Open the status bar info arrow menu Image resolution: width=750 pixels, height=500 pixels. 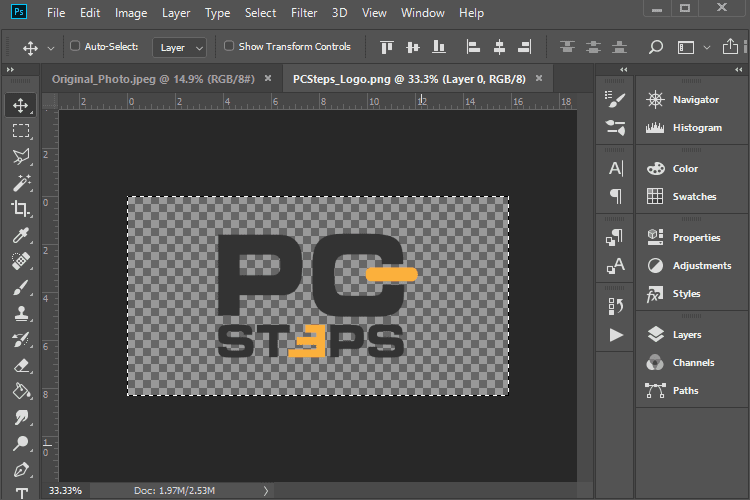coord(266,490)
